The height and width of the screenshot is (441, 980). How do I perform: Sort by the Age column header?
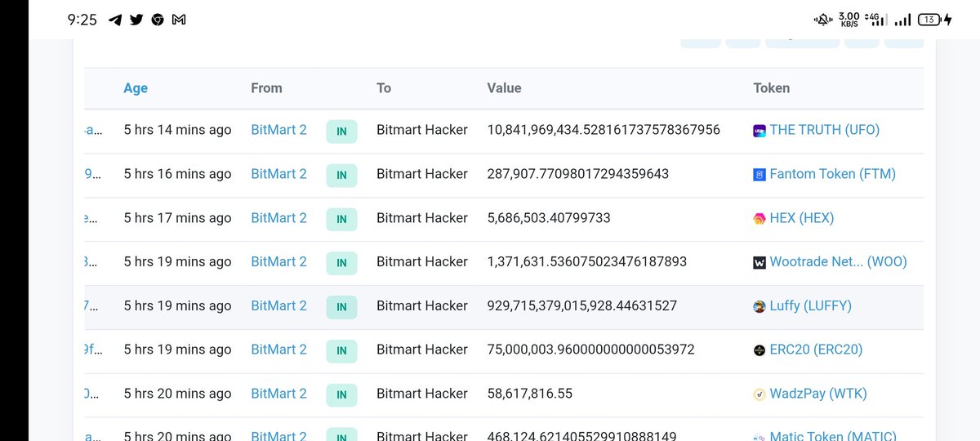pyautogui.click(x=136, y=88)
